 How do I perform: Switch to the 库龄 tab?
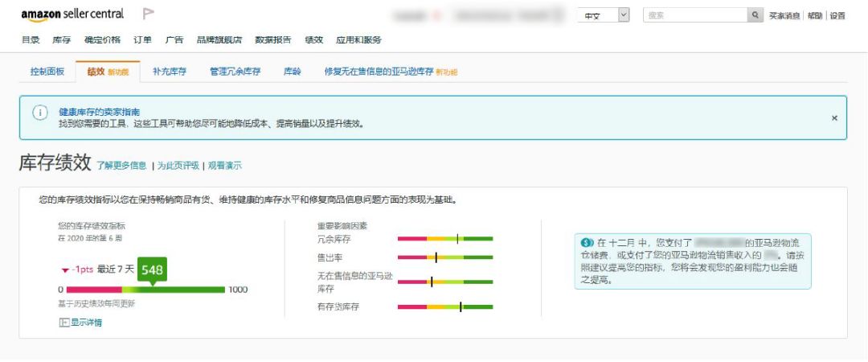coord(293,72)
